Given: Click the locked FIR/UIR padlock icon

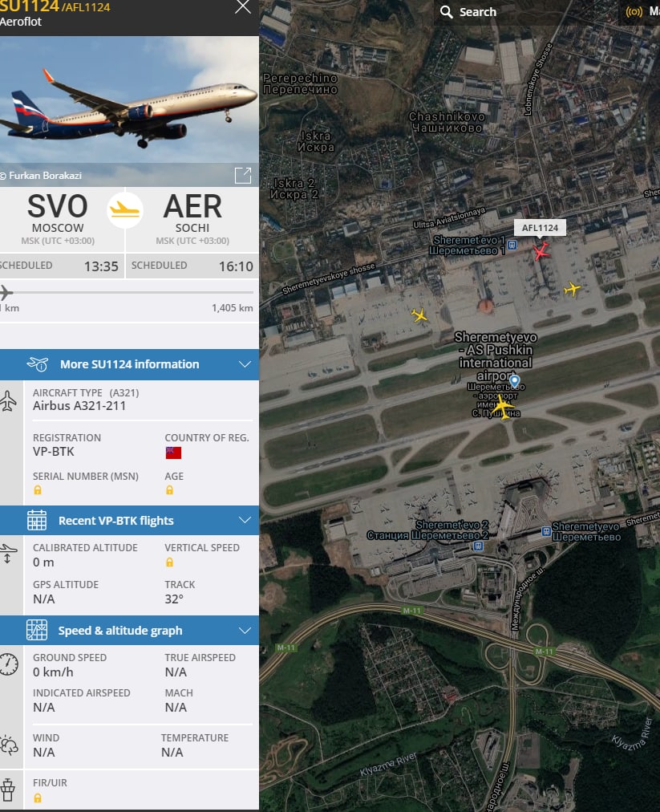Looking at the screenshot, I should click(x=37, y=798).
